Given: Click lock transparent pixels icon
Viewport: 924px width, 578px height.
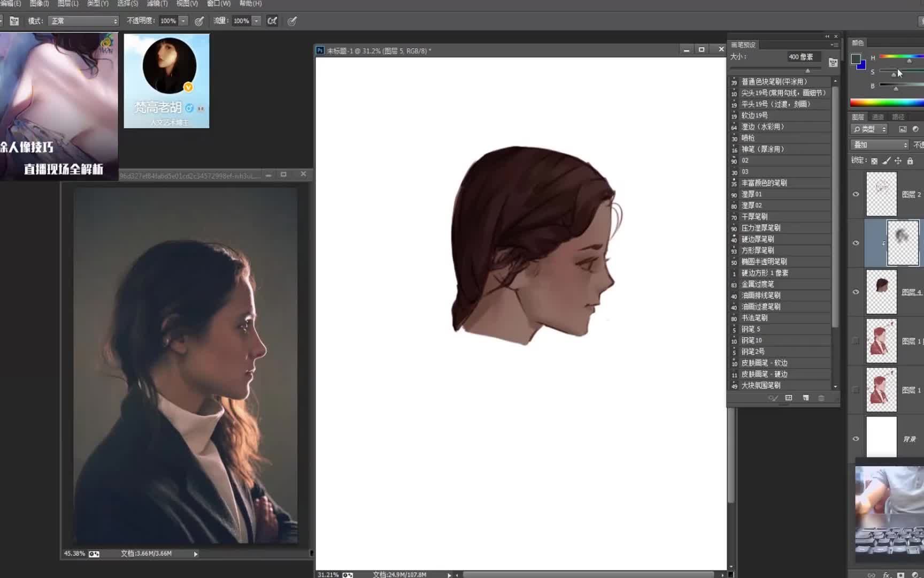Looking at the screenshot, I should [874, 161].
